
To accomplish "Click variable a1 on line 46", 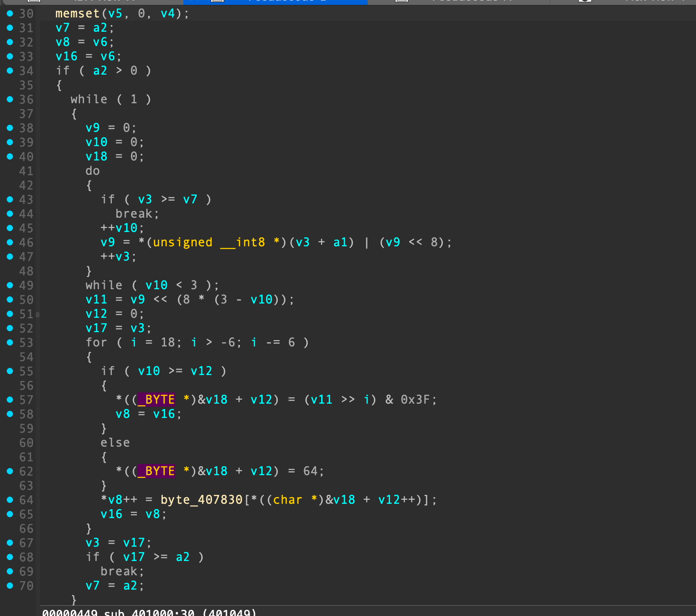I will tap(340, 242).
